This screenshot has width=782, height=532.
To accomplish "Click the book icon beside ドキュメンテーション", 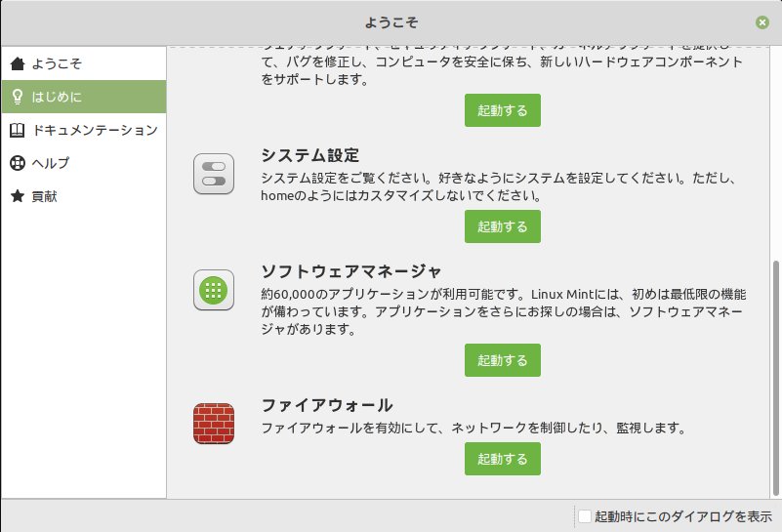I will point(18,130).
